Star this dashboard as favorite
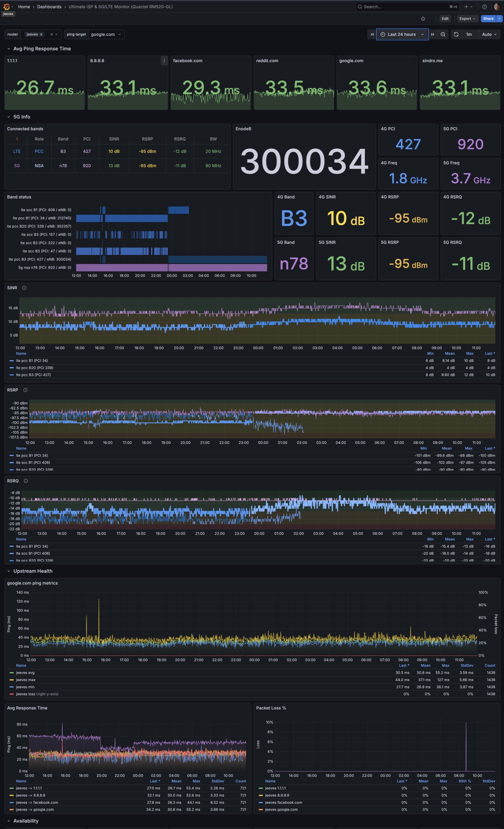 click(x=423, y=19)
